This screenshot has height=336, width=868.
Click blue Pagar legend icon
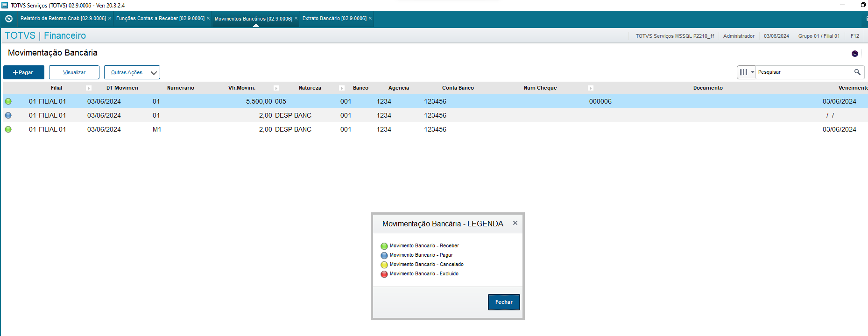coord(384,255)
